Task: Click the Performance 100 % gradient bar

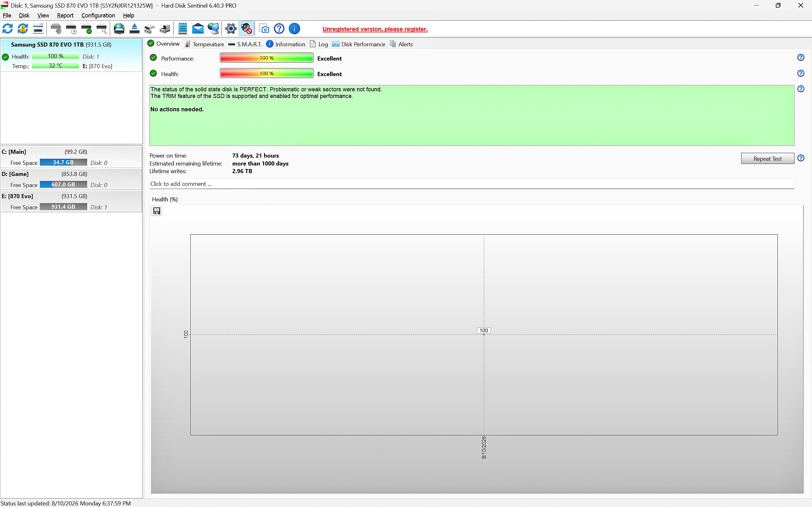Action: click(x=267, y=58)
